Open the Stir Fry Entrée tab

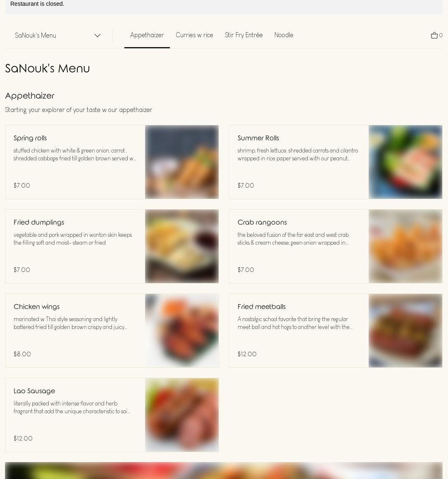[244, 35]
